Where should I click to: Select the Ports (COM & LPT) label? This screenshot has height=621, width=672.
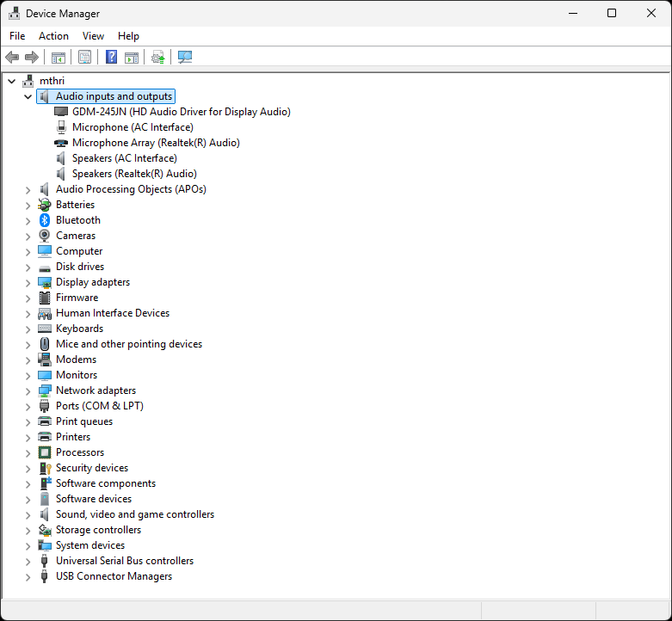click(x=100, y=406)
